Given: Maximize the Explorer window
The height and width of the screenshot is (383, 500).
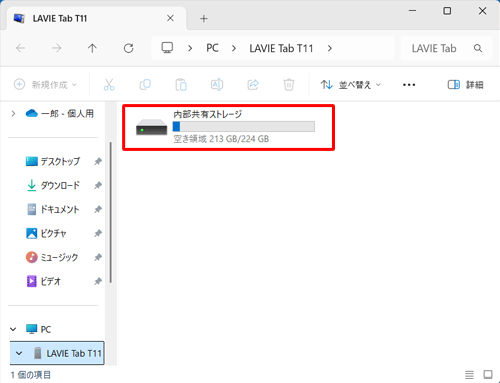Looking at the screenshot, I should click(x=447, y=11).
